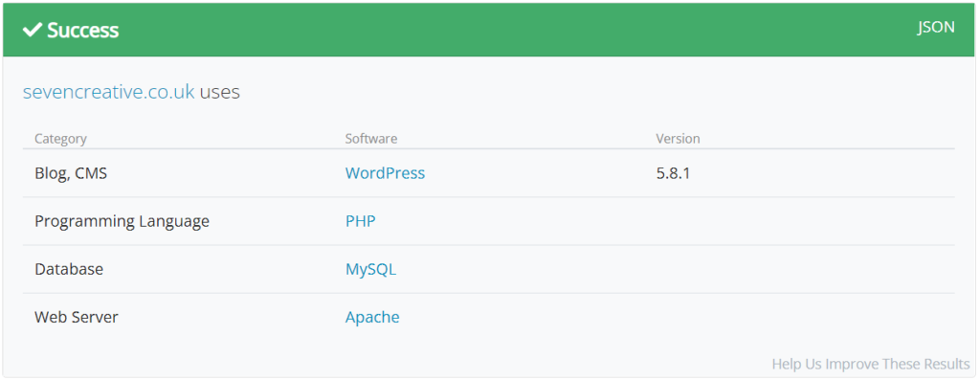Open the MySQL software link
The image size is (980, 380).
370,269
